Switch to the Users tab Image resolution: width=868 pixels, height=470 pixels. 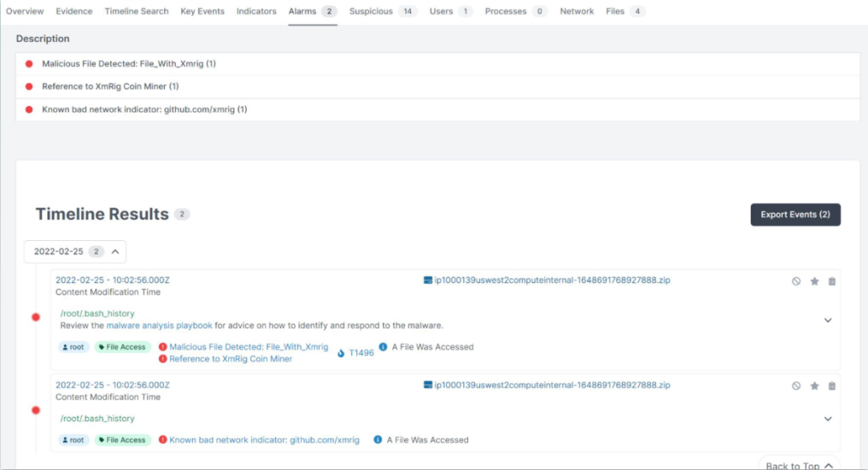[451, 11]
